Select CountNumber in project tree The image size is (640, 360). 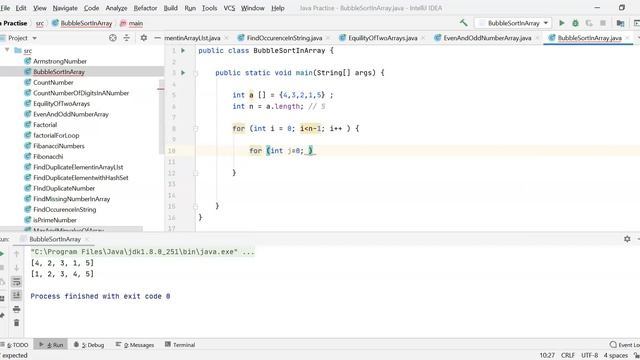[53, 82]
